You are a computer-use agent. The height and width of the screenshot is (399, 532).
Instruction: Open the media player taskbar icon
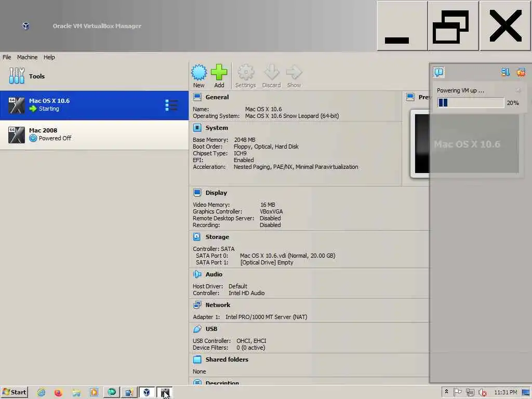94,393
